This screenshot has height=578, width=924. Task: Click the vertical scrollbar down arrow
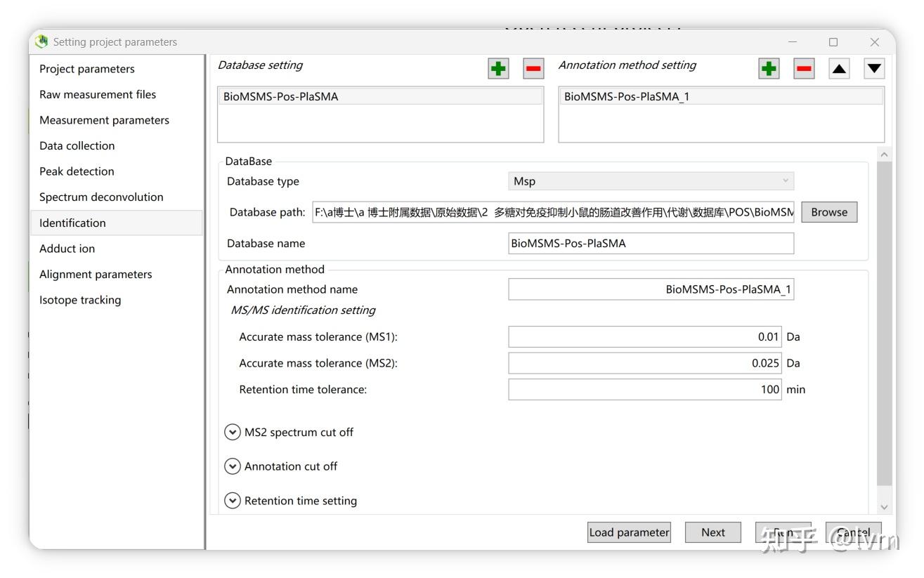point(884,507)
